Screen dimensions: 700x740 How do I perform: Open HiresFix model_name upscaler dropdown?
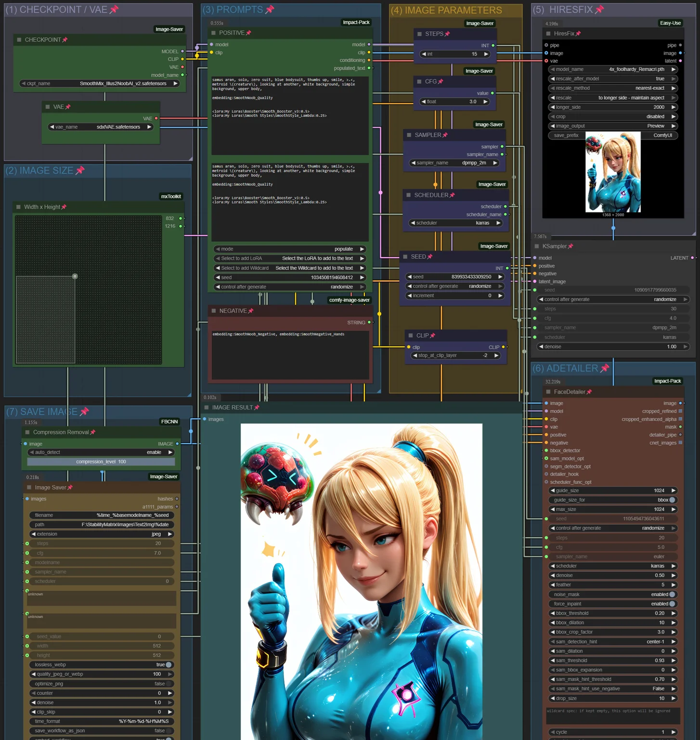tap(613, 69)
